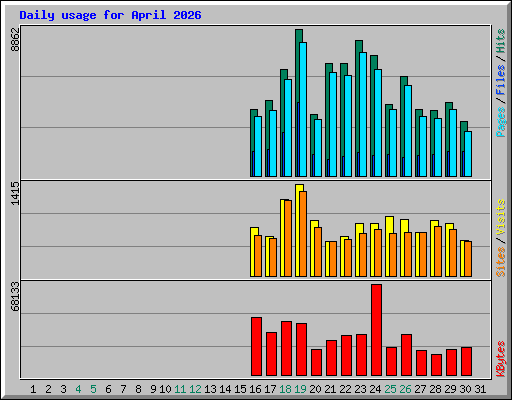Select the orange Sites bar for day 18
The image size is (512, 400).
pos(288,238)
